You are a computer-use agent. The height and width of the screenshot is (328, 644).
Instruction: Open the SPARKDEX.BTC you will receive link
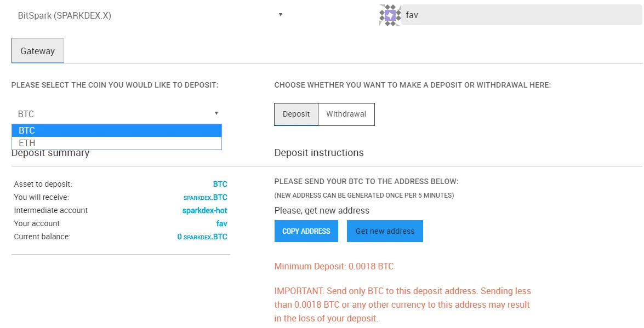pos(206,198)
